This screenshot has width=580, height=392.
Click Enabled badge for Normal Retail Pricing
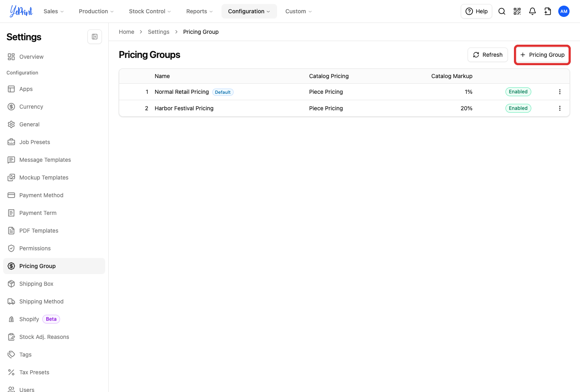tap(518, 92)
